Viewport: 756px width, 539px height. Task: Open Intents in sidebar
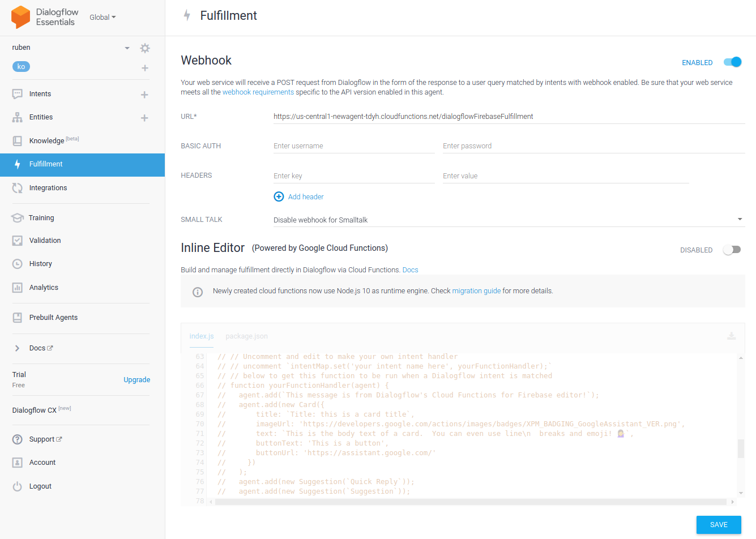pyautogui.click(x=40, y=94)
